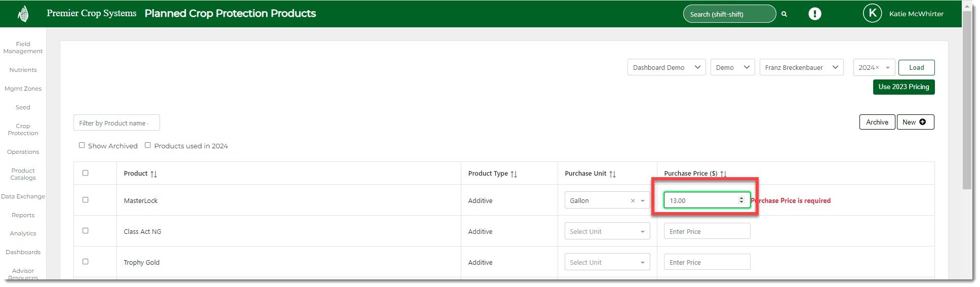Viewport: 980px width, 287px height.
Task: Open the Franz Breckenbauer dropdown
Action: pyautogui.click(x=801, y=67)
